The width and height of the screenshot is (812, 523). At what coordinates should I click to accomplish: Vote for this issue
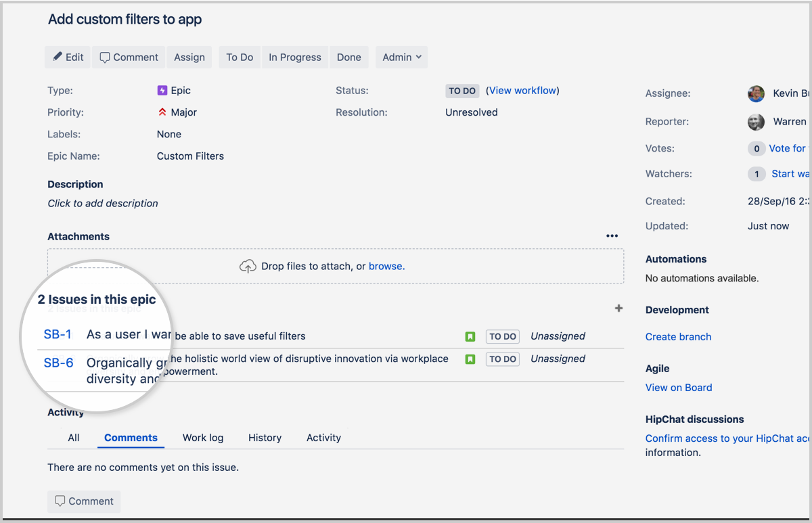[787, 148]
